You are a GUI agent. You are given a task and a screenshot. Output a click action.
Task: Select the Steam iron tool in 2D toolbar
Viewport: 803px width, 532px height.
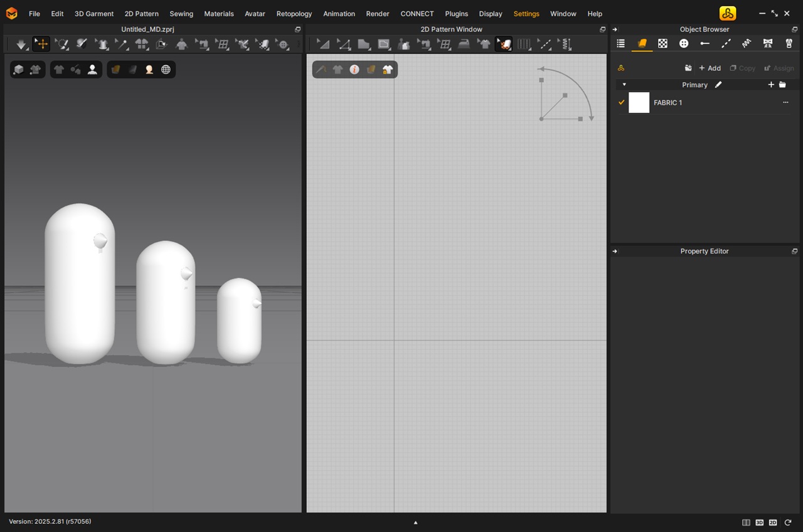pos(464,44)
